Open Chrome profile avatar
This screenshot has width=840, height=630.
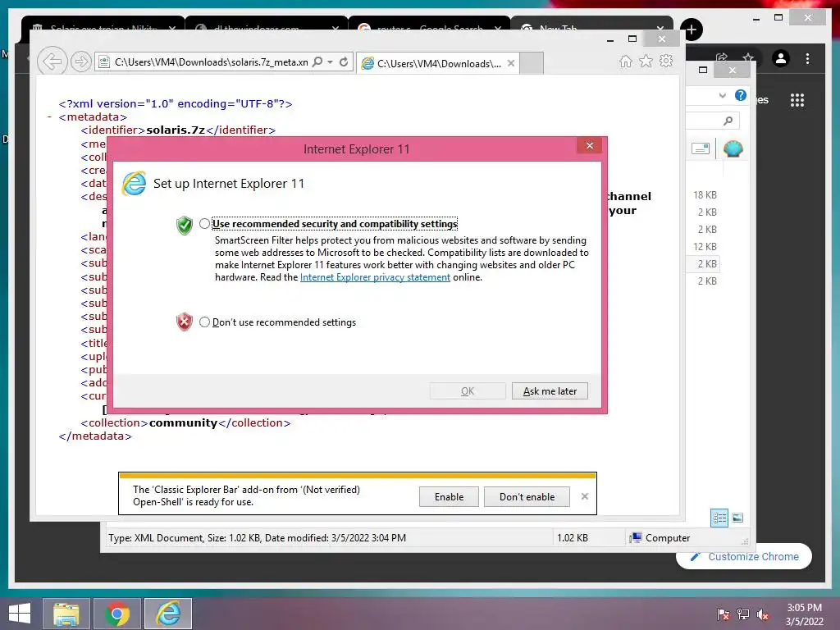(781, 58)
